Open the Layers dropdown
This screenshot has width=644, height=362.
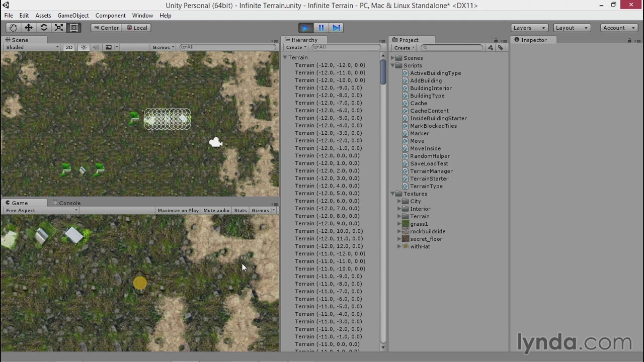529,28
